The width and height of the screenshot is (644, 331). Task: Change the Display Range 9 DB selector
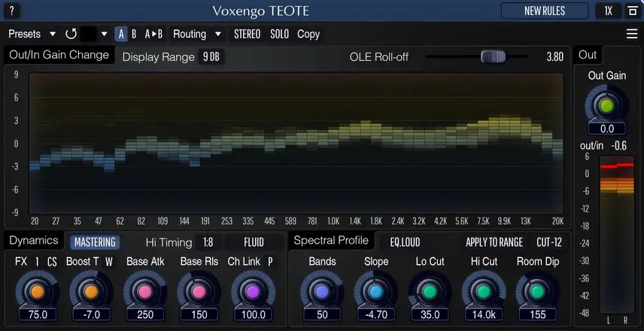211,57
